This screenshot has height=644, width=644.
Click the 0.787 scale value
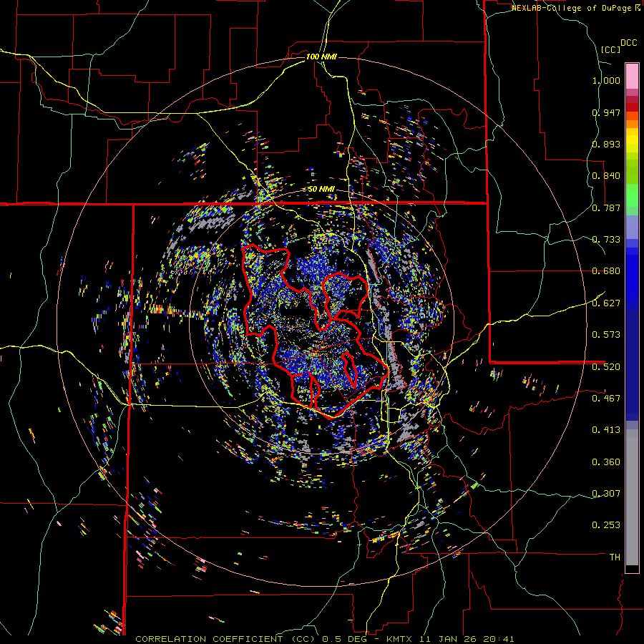[606, 208]
